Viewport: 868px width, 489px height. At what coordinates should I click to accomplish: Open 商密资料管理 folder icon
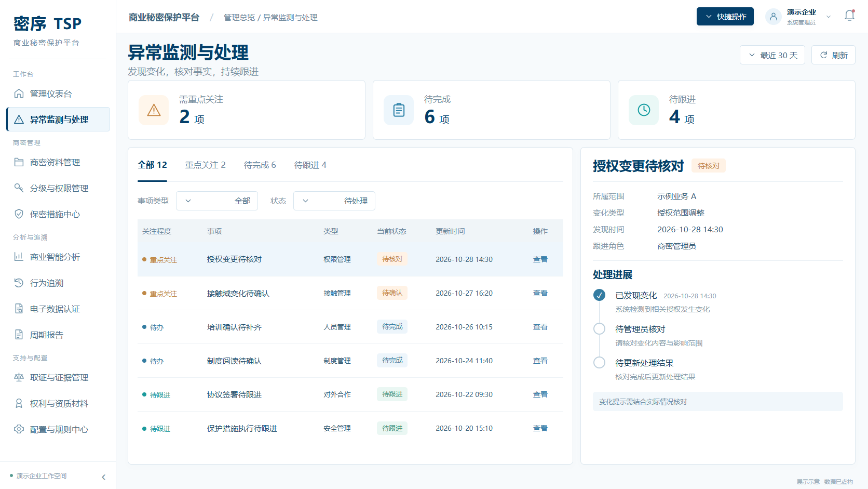point(19,162)
